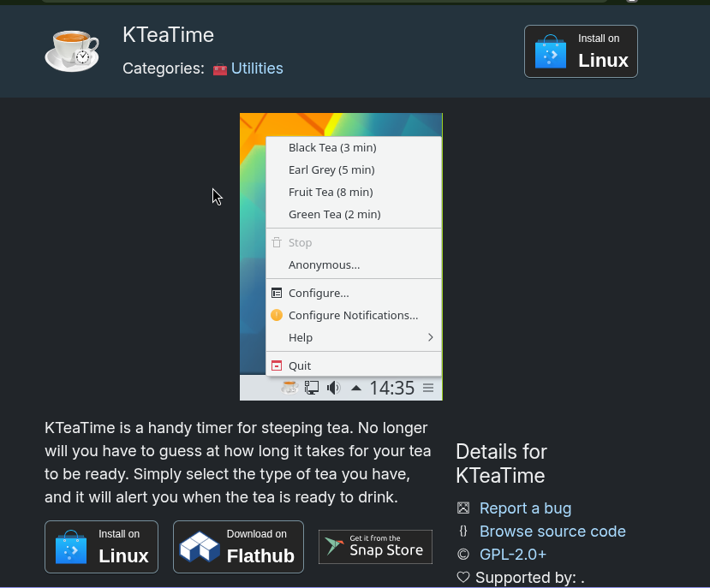The width and height of the screenshot is (710, 588).
Task: Expand the Help submenu arrow
Action: [430, 337]
